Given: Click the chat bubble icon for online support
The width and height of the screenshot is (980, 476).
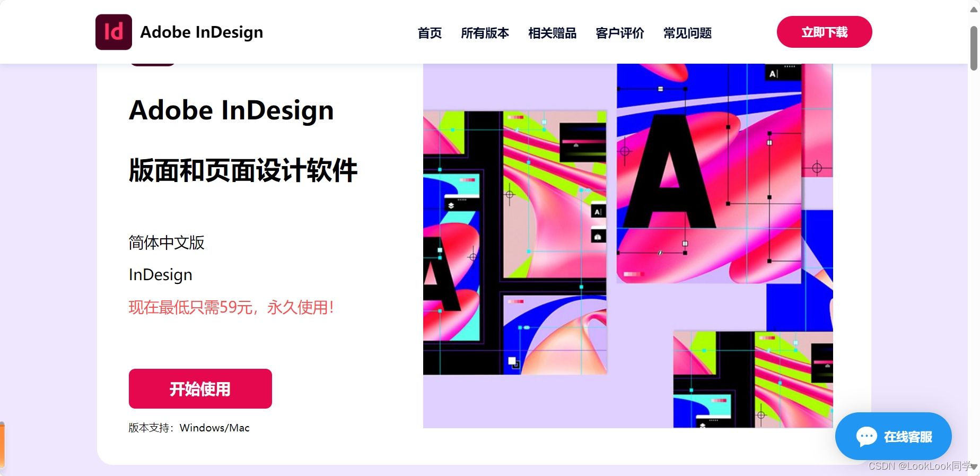Looking at the screenshot, I should pyautogui.click(x=867, y=437).
